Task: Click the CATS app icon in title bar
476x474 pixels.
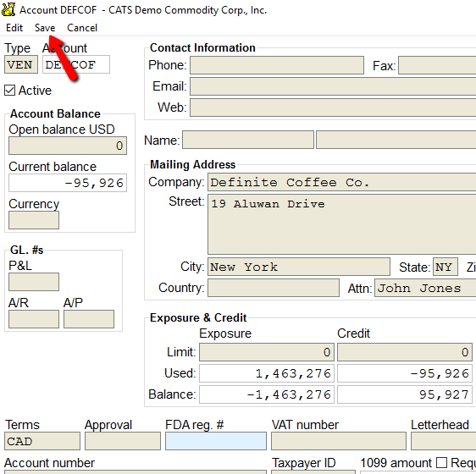Action: (x=8, y=9)
